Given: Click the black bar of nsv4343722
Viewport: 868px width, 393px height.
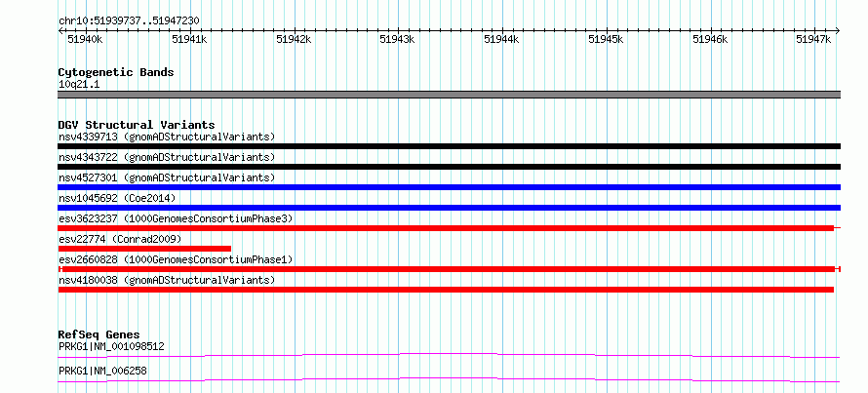Looking at the screenshot, I should click(449, 167).
